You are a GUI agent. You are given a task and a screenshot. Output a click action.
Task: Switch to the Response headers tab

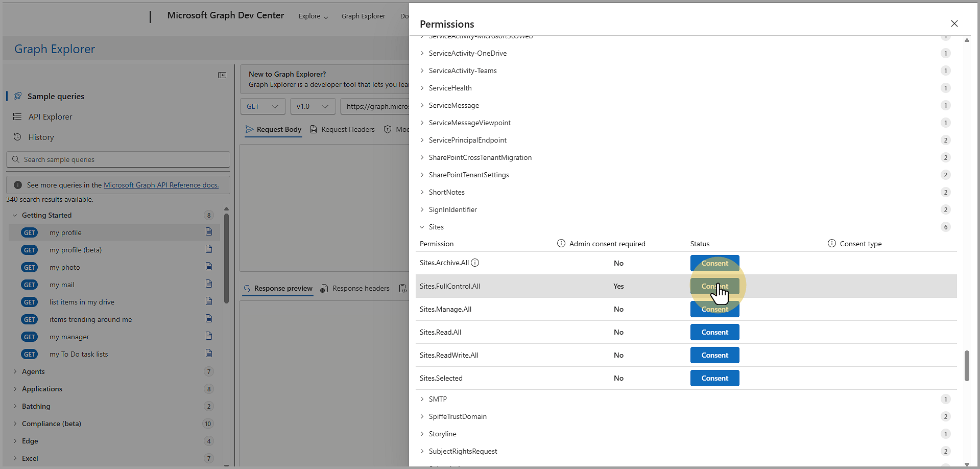[x=355, y=289]
